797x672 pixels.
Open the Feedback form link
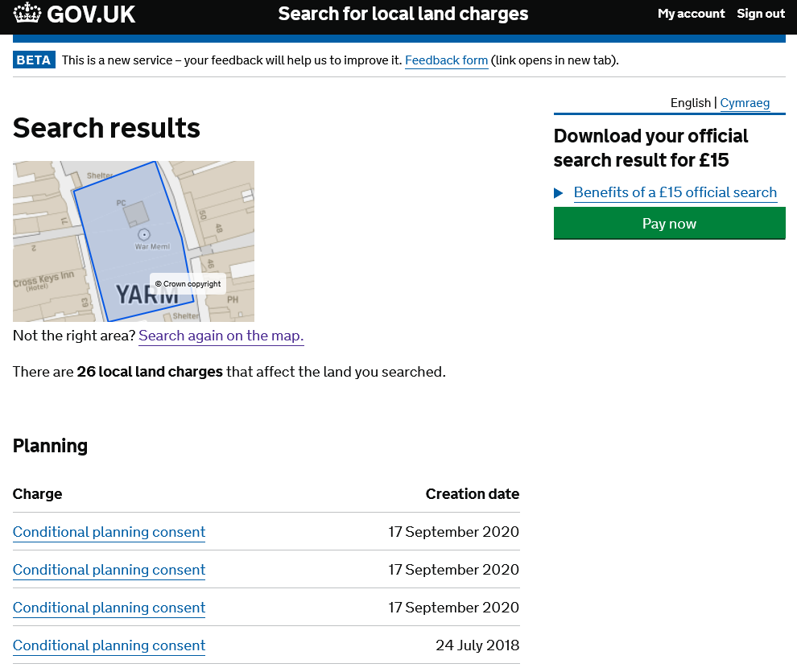446,60
